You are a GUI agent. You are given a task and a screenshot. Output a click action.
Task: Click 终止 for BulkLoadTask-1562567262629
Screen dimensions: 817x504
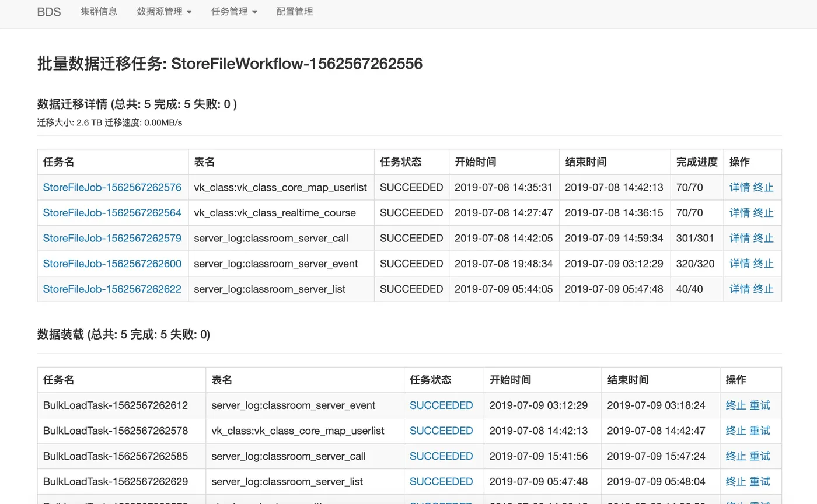(x=736, y=481)
